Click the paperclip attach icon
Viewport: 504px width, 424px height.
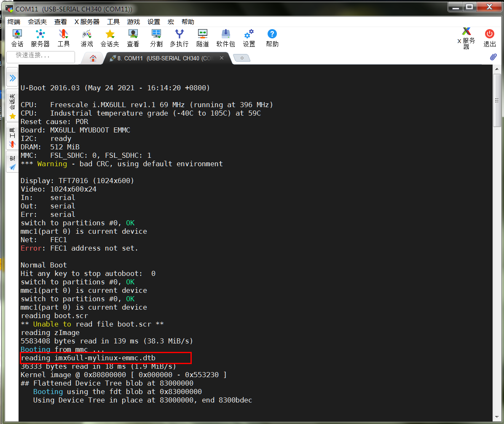point(493,57)
